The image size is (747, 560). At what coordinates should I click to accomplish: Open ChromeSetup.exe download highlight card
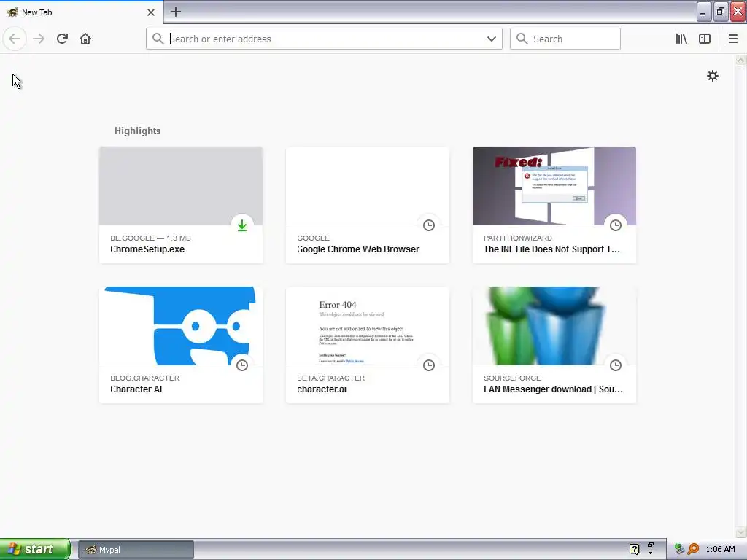pyautogui.click(x=181, y=205)
